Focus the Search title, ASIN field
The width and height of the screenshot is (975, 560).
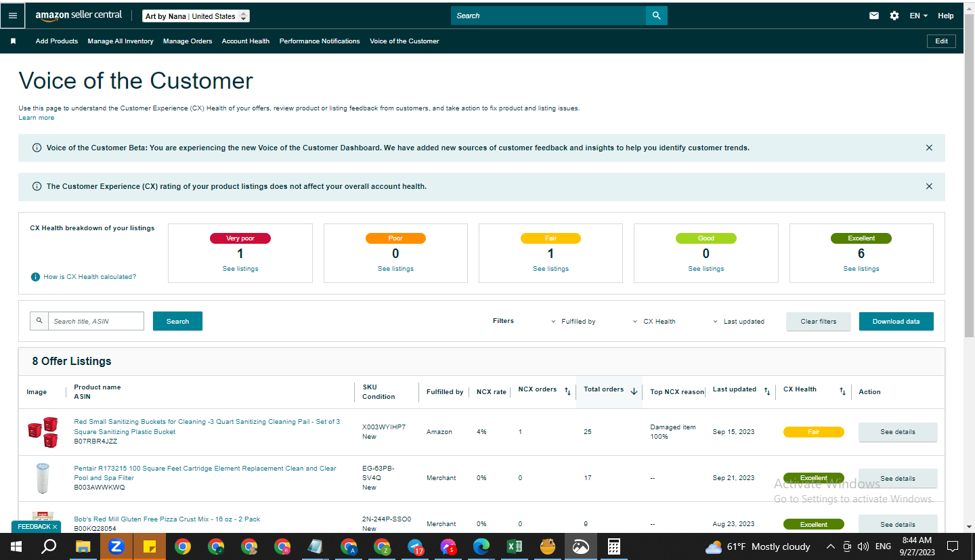[95, 321]
